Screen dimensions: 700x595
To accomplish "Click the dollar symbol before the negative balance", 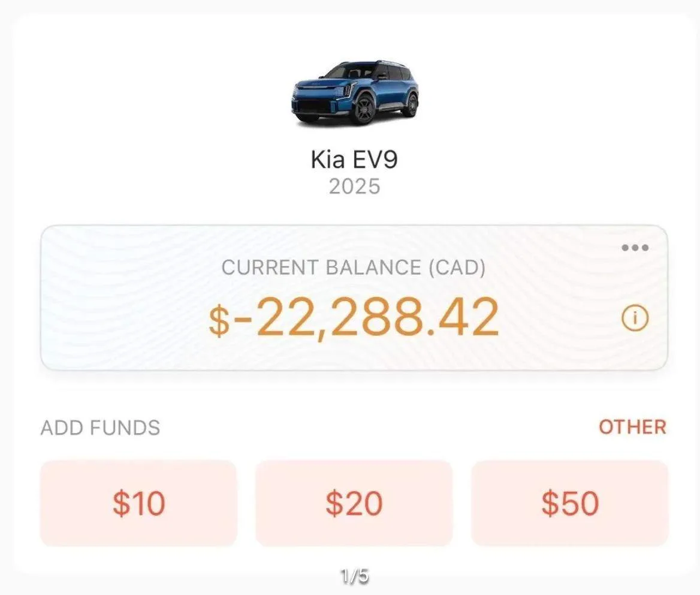I will point(219,321).
